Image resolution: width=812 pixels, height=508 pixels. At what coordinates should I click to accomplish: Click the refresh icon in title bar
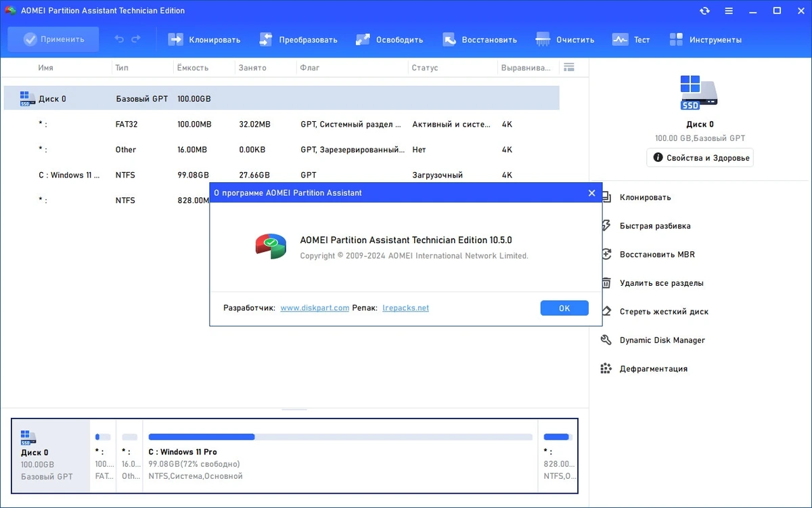pyautogui.click(x=705, y=11)
